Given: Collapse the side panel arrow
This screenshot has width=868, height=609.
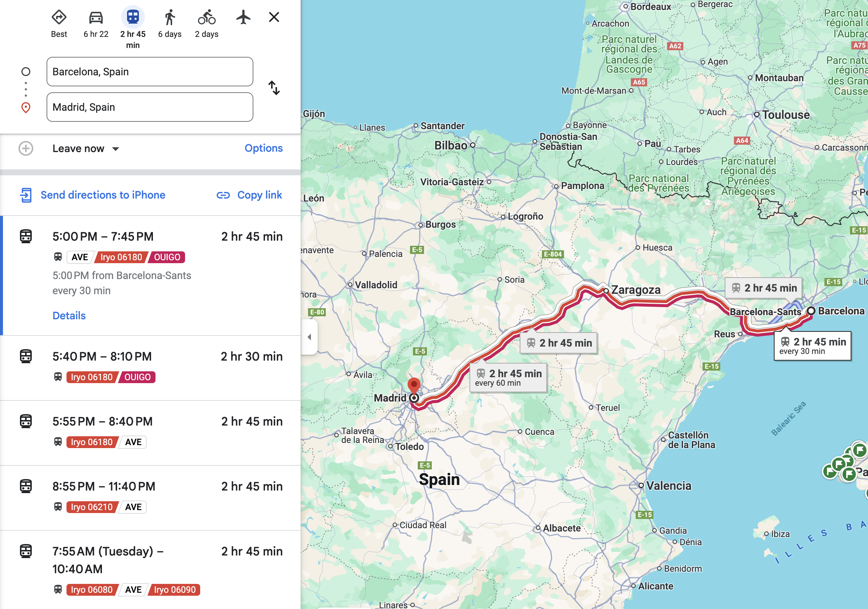Looking at the screenshot, I should 309,337.
